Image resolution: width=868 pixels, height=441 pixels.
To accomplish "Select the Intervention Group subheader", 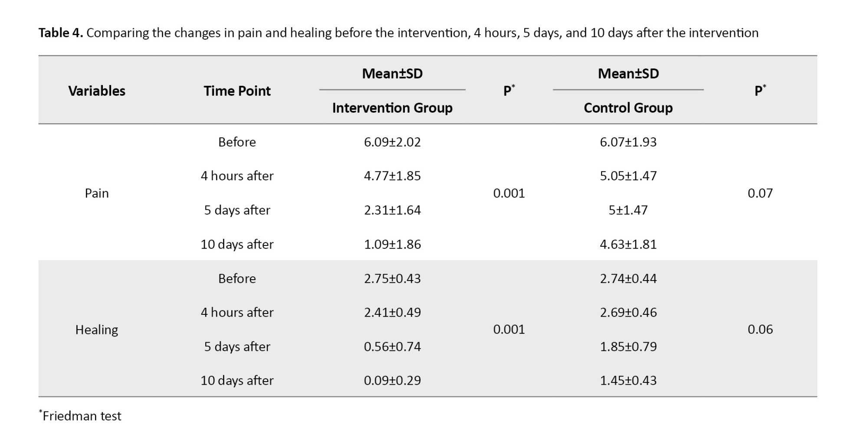I will 392,108.
